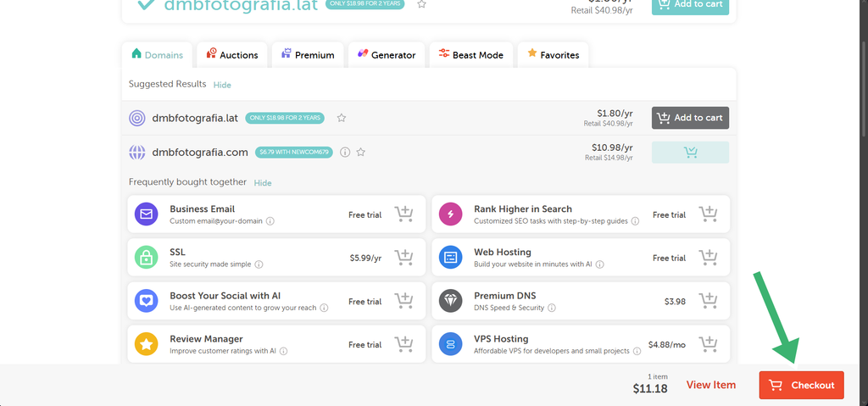Add Business Email to cart

(x=403, y=214)
